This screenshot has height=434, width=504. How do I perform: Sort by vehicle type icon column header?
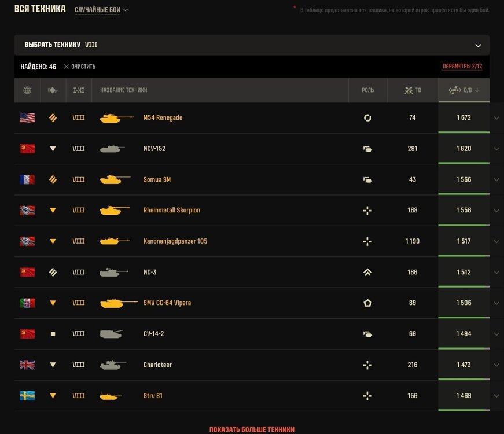(53, 90)
